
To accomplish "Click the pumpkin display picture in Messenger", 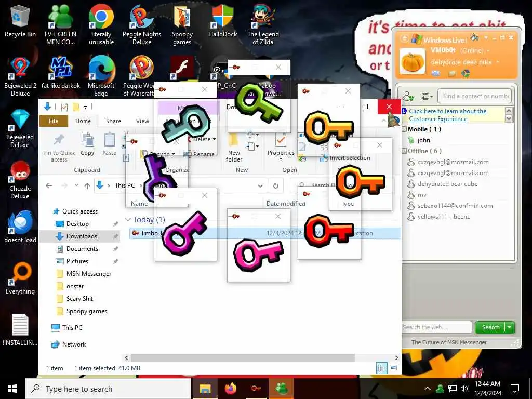I will 412,61.
